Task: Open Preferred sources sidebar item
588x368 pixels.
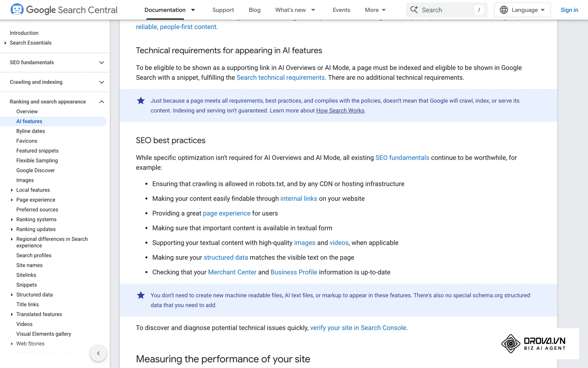Action: pyautogui.click(x=37, y=210)
